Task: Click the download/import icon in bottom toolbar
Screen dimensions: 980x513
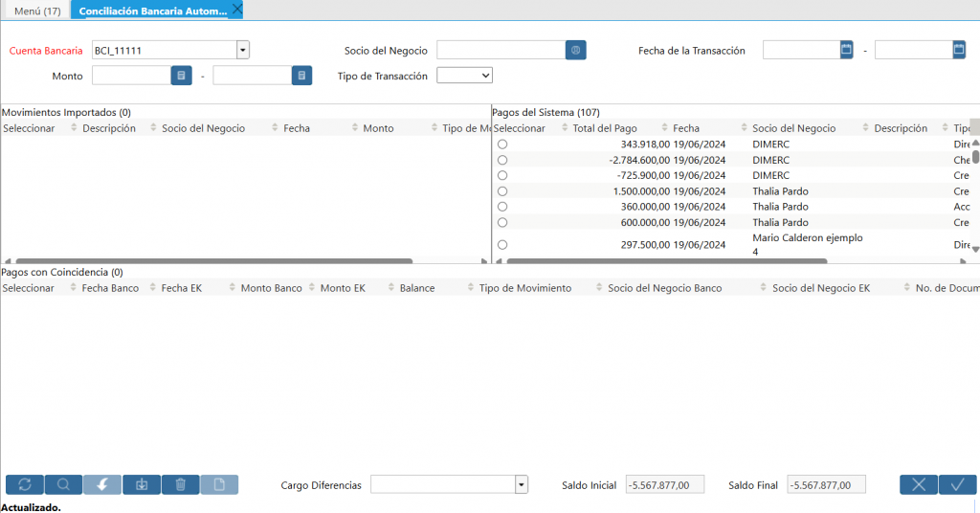Action: point(142,485)
